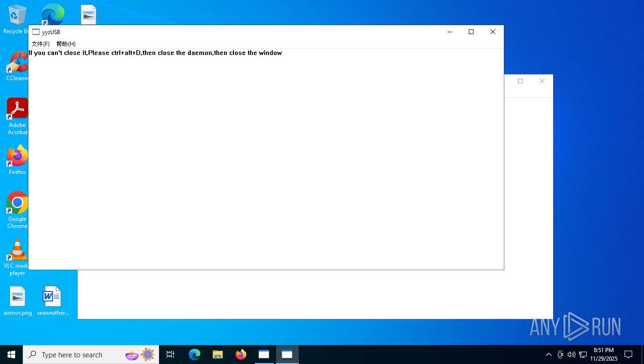Click the 'If you can't close it' message text
Image resolution: width=644 pixels, height=364 pixels.
click(x=155, y=53)
